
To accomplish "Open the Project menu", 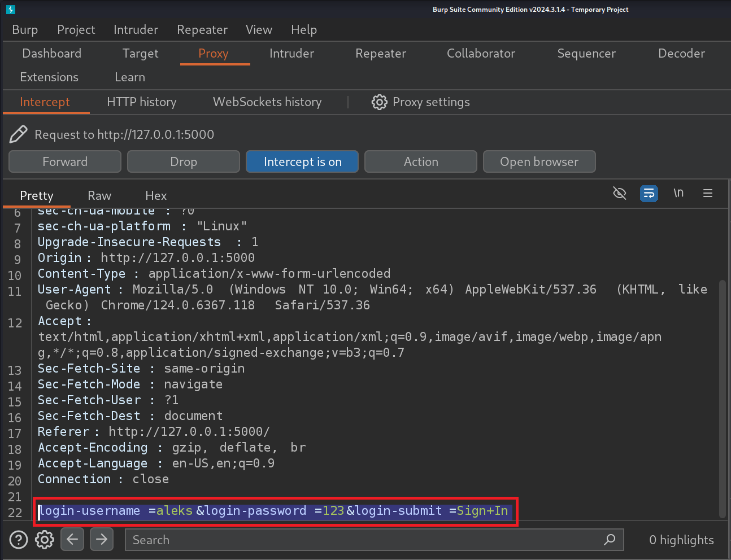I will tap(76, 29).
